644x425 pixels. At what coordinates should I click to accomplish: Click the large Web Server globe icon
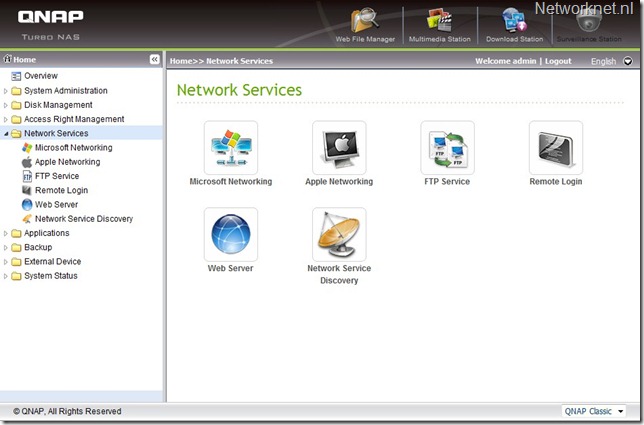click(x=231, y=234)
